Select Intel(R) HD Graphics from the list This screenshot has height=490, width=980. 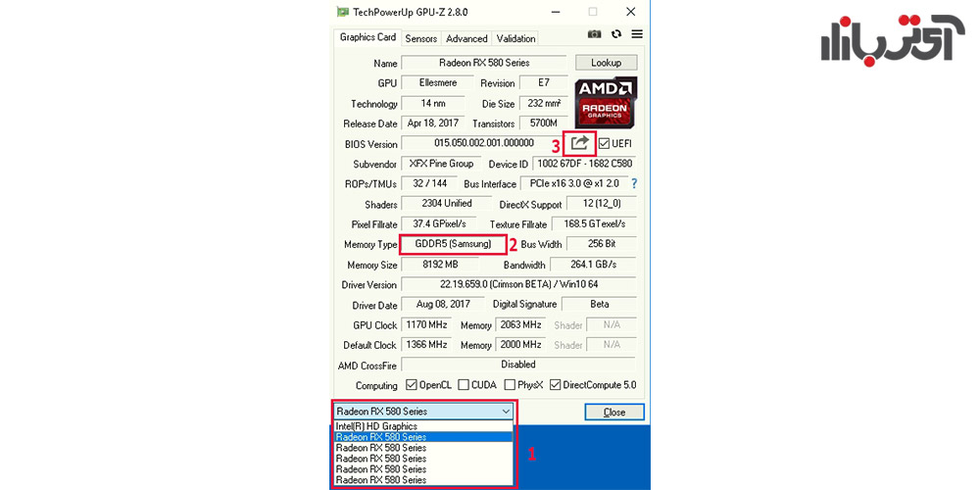pyautogui.click(x=423, y=426)
